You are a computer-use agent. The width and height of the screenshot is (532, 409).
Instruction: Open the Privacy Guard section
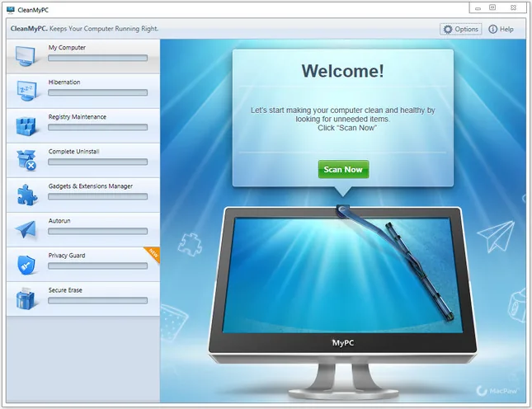click(x=83, y=264)
